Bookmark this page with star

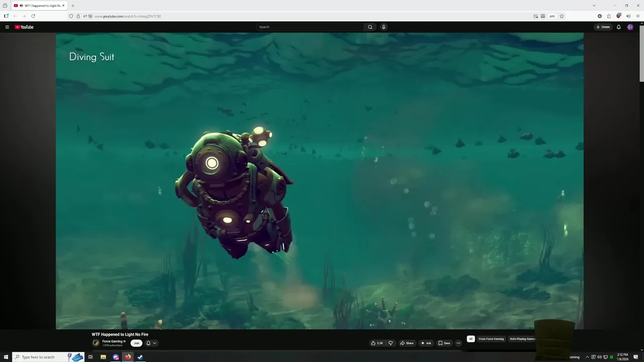pyautogui.click(x=561, y=16)
